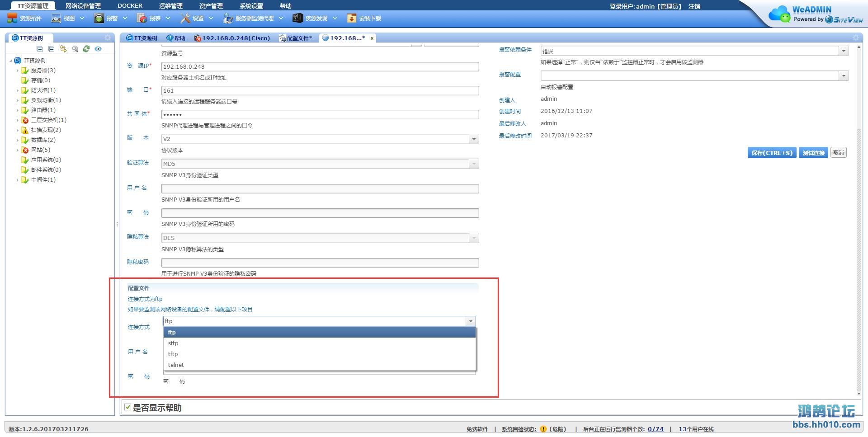
Task: Open the 运维管理 top menu
Action: coord(171,6)
